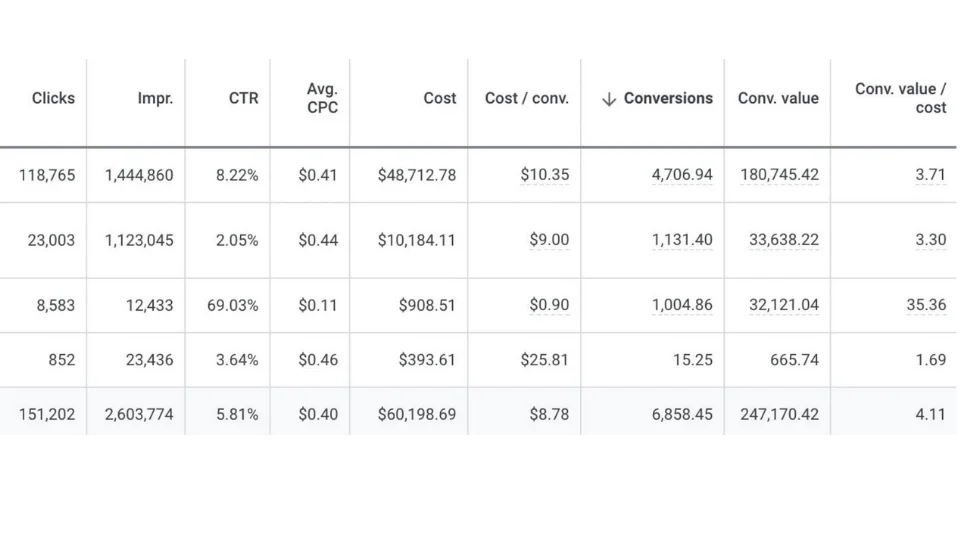Click Conv. value / cost header
960x540 pixels.
901,98
